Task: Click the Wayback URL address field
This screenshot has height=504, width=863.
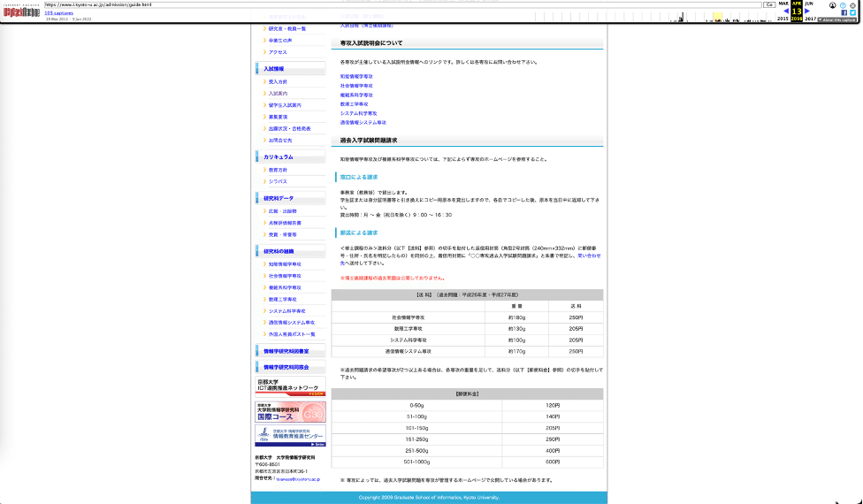Action: 403,4
